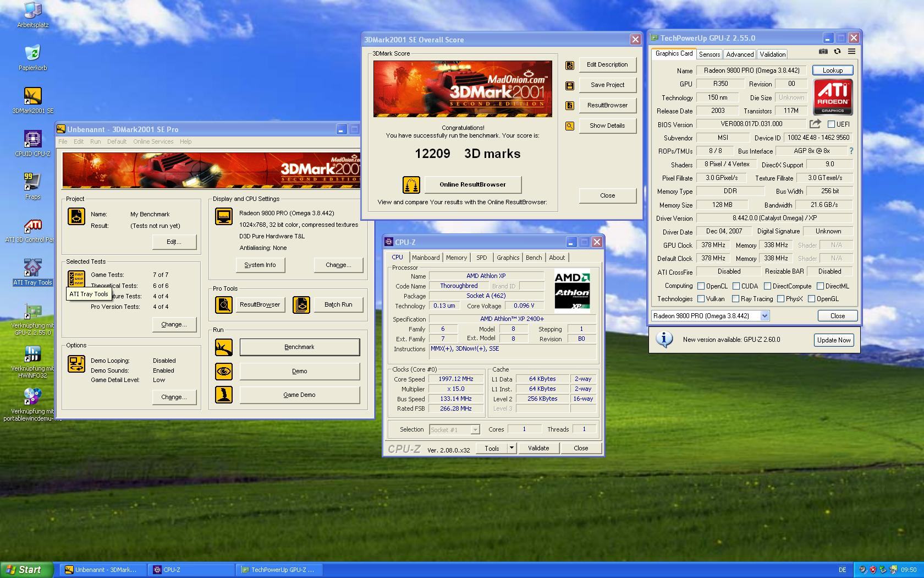Click the Show Details magnifier icon

coord(570,126)
